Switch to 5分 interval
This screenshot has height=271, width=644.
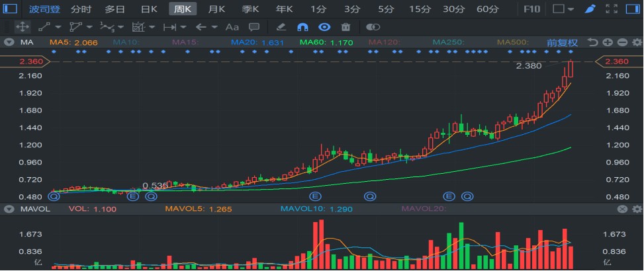[x=386, y=9]
